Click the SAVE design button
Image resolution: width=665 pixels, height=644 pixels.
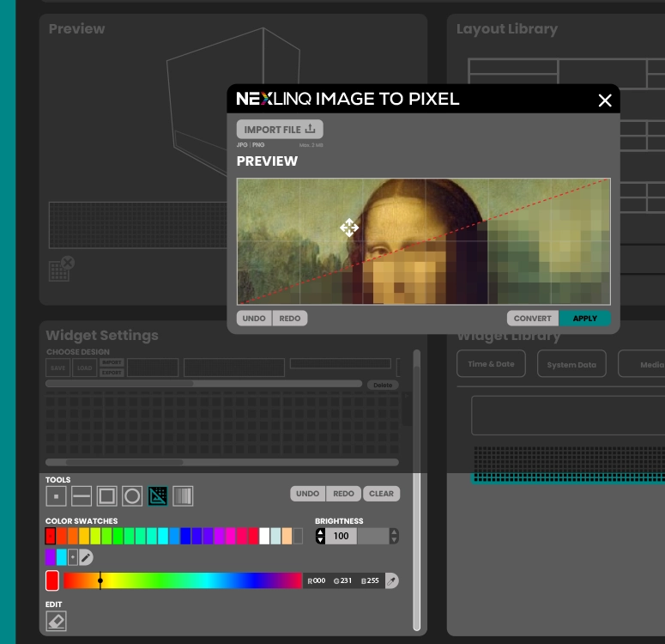(58, 368)
